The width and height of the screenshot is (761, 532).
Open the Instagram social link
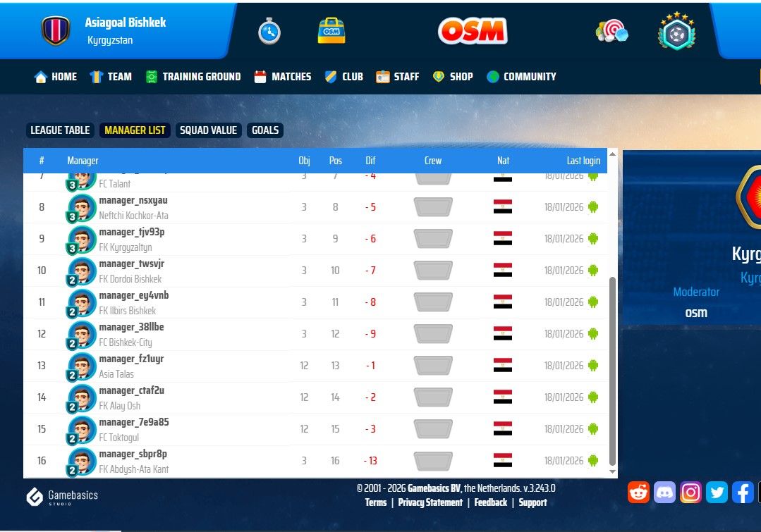pos(690,492)
